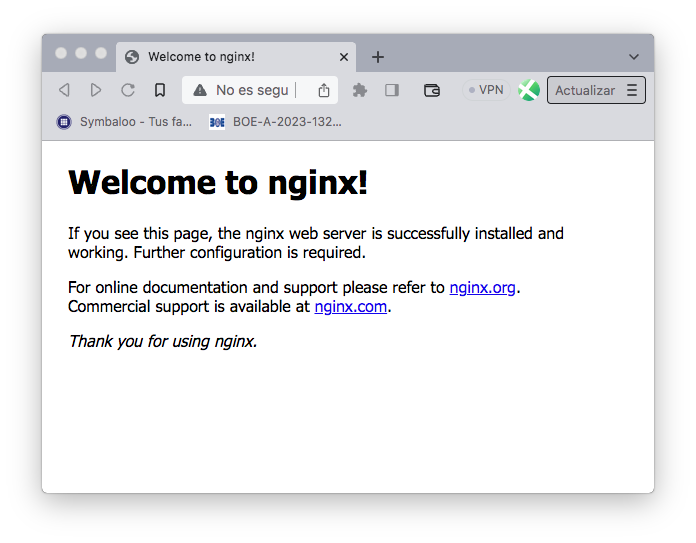Click the 'Welcome to nginx!' page heading
The image size is (696, 543).
[218, 182]
